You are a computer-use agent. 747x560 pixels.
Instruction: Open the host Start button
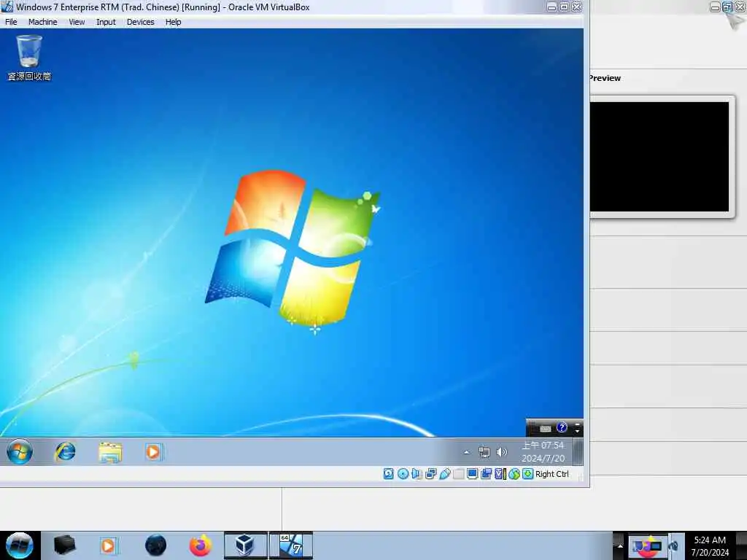[20, 545]
